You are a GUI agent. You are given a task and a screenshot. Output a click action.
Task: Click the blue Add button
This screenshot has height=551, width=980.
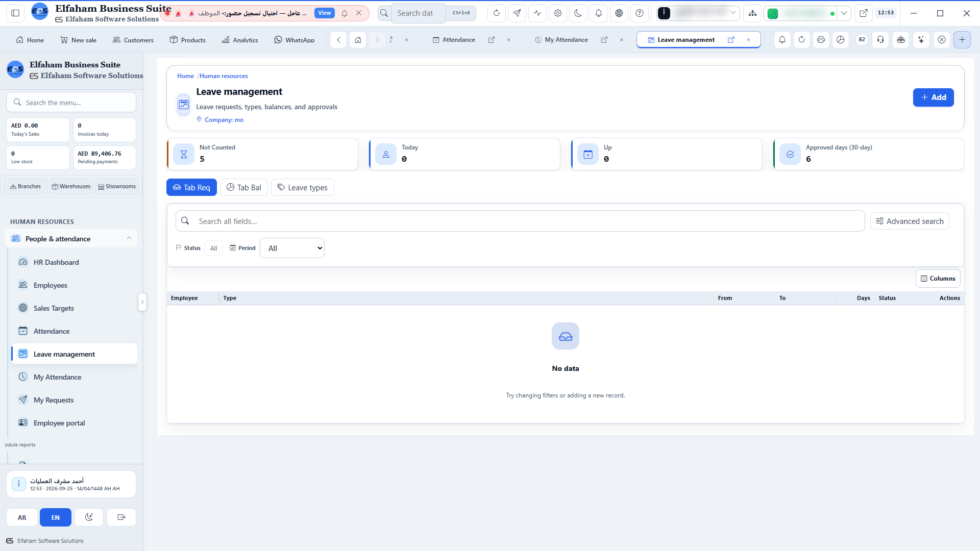click(x=934, y=97)
